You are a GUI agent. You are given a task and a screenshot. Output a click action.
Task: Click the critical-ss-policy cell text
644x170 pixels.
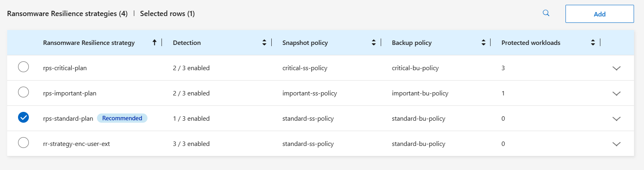(x=305, y=68)
